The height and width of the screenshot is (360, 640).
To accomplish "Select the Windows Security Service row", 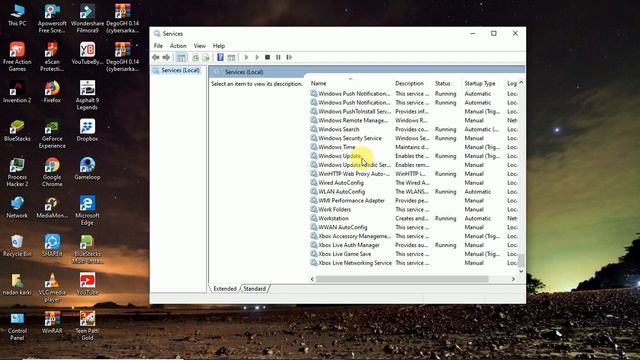I will tap(413, 138).
